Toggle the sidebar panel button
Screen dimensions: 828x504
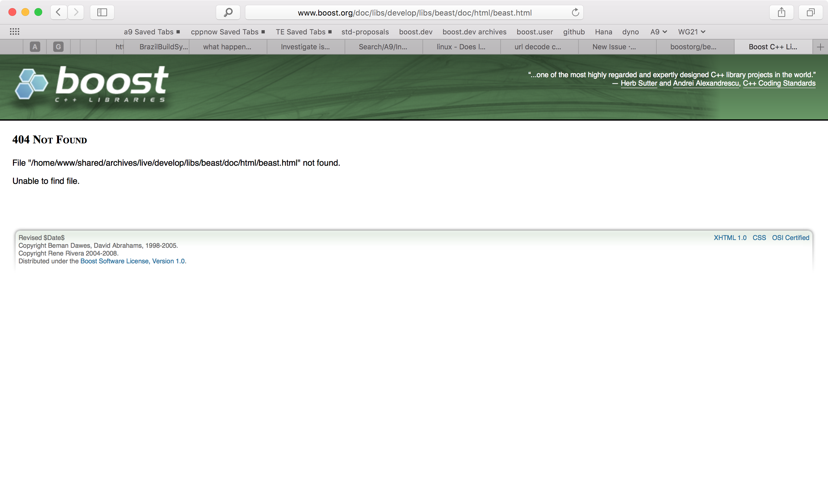tap(102, 12)
